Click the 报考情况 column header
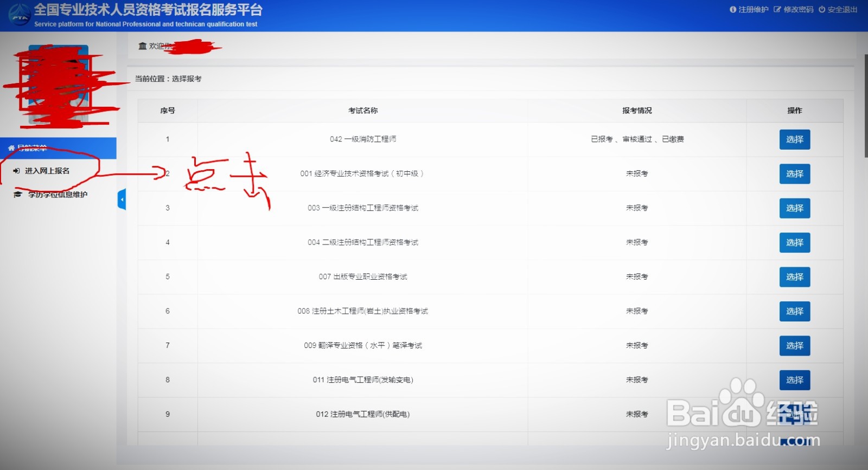The height and width of the screenshot is (470, 868). point(637,111)
